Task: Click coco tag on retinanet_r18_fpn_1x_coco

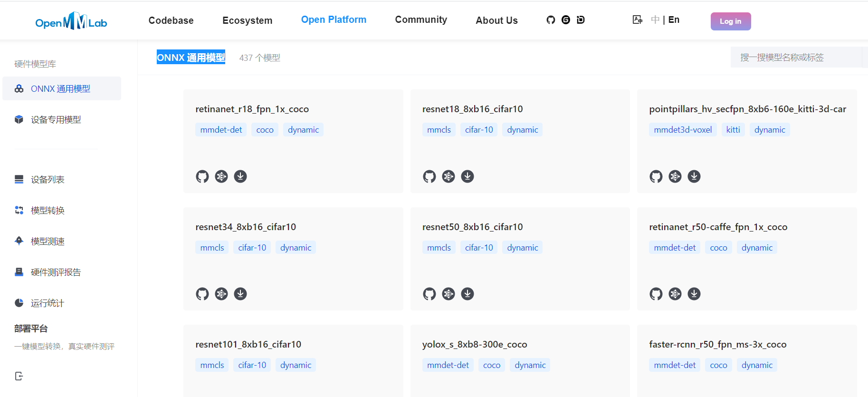Action: tap(265, 130)
